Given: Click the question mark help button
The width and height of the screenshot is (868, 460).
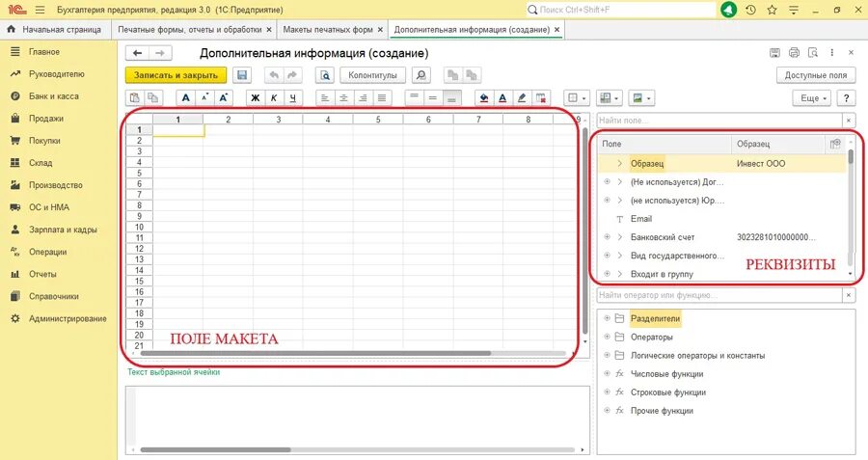Looking at the screenshot, I should [846, 98].
